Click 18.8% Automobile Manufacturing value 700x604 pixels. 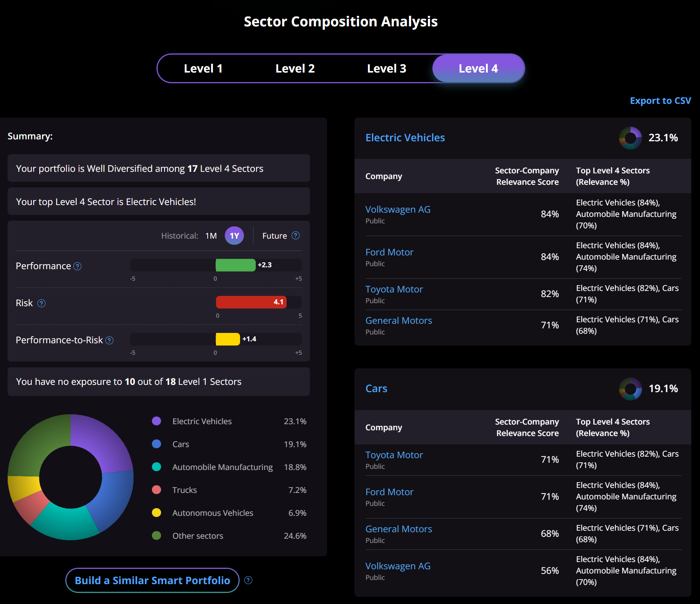pos(295,467)
